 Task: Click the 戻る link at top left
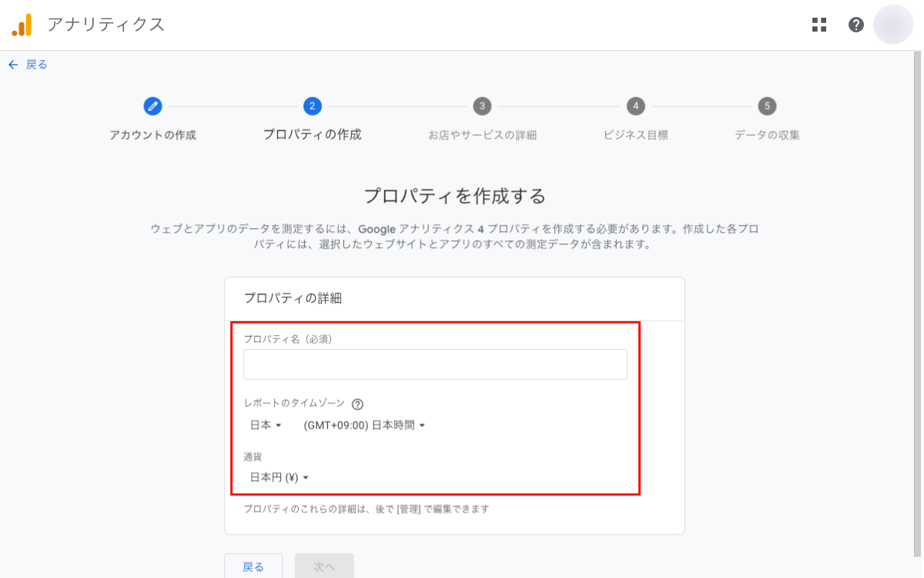36,65
